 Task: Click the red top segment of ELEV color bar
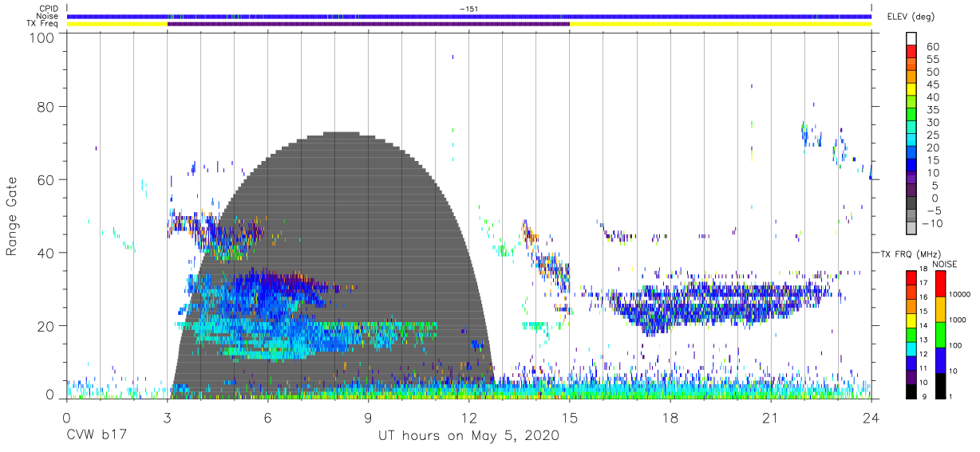(911, 52)
